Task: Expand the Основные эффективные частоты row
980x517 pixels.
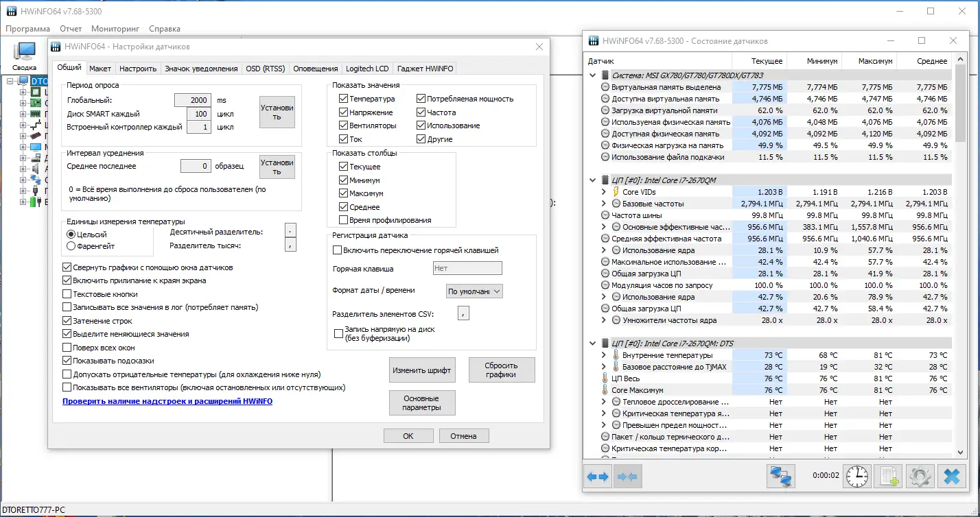Action: [x=604, y=227]
